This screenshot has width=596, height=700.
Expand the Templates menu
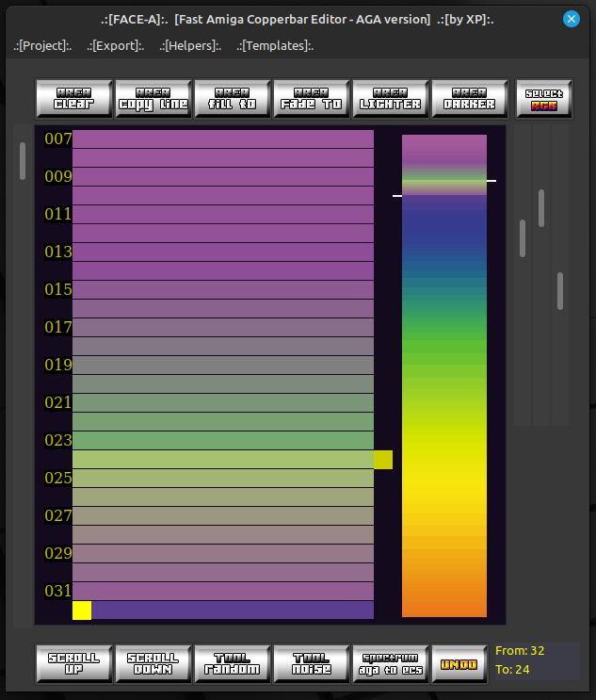275,45
